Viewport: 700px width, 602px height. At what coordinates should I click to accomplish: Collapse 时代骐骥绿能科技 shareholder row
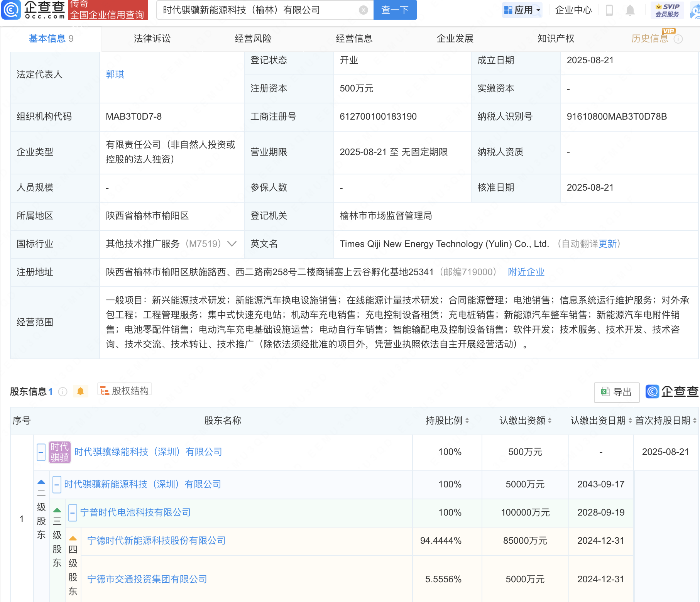[x=41, y=452]
